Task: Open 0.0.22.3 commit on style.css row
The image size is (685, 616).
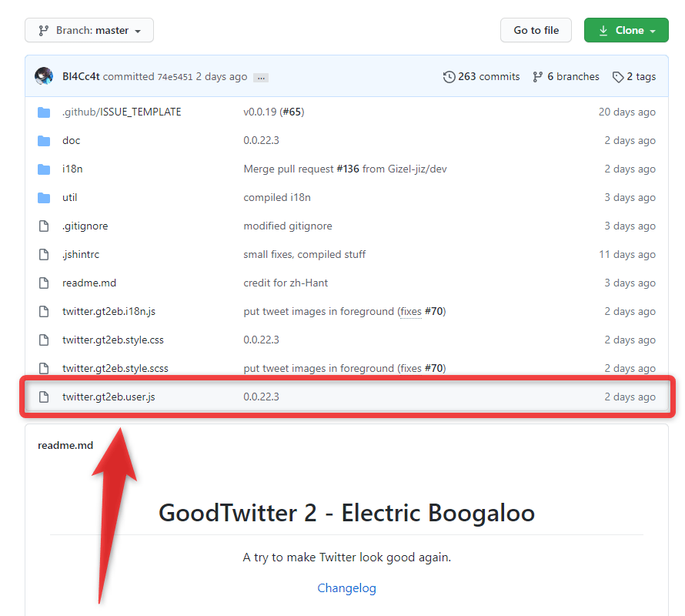Action: 261,340
